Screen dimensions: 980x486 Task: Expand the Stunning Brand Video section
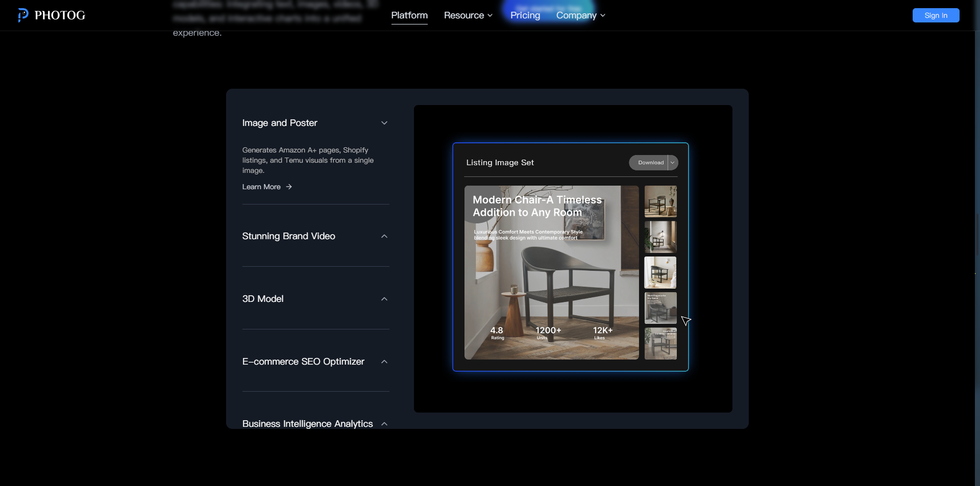[384, 237]
